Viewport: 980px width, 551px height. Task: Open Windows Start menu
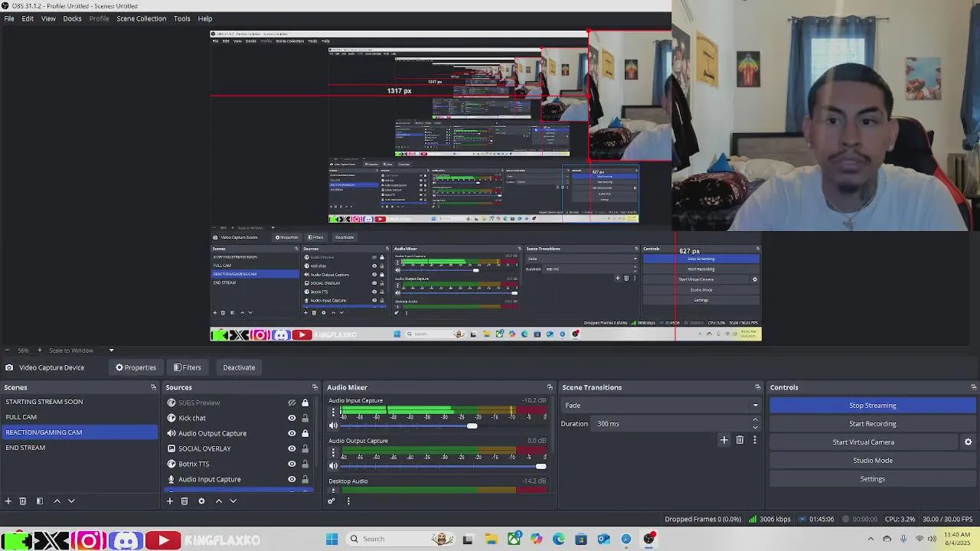pyautogui.click(x=332, y=539)
